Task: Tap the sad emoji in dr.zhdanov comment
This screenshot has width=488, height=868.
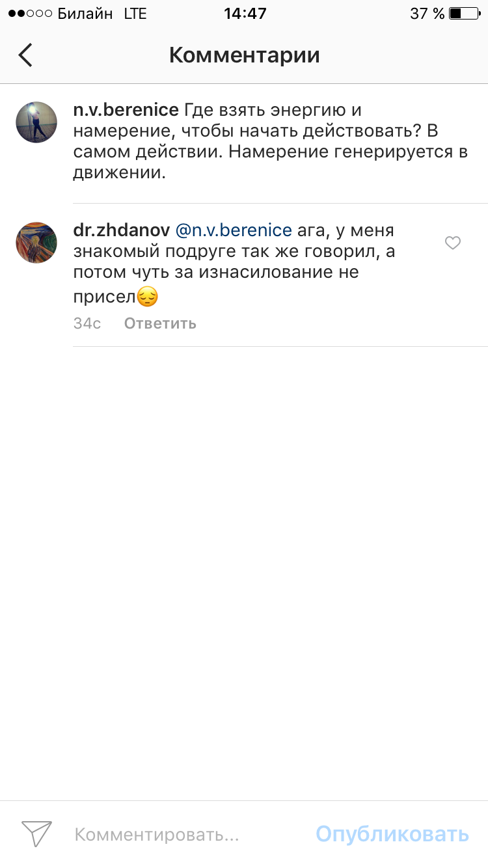Action: click(148, 297)
